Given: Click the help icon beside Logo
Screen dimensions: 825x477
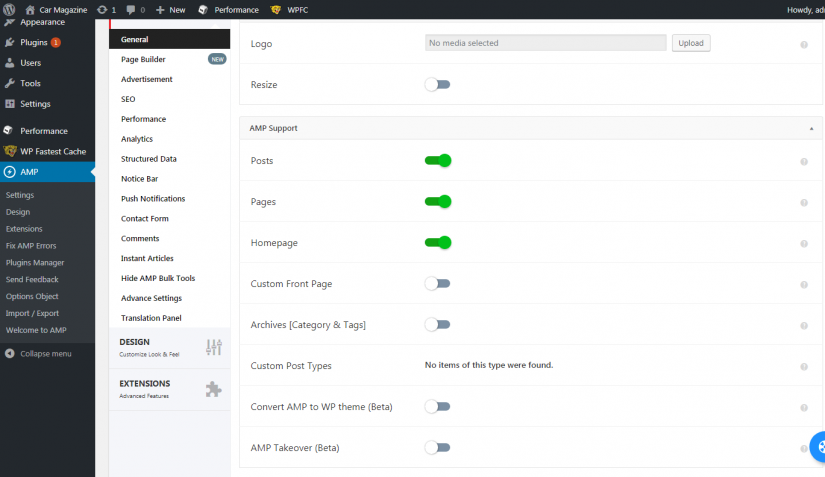Looking at the screenshot, I should coord(804,44).
